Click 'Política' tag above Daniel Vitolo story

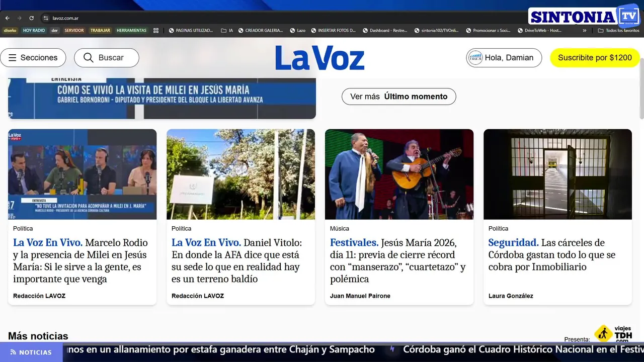[x=182, y=229]
